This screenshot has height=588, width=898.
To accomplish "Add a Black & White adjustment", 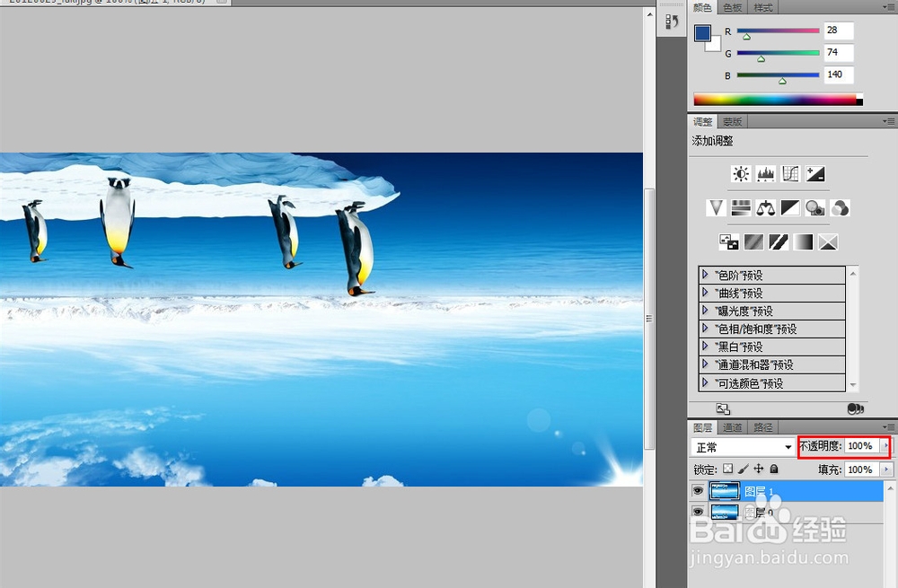I will click(790, 208).
